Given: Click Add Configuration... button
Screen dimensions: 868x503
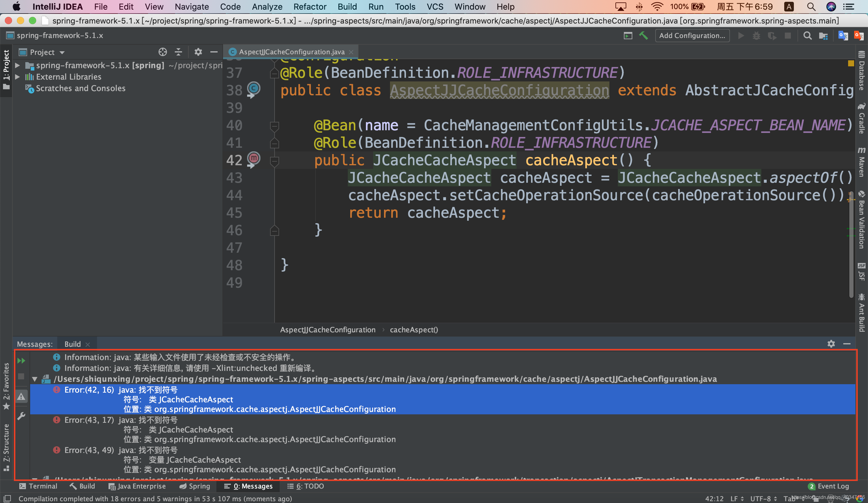Looking at the screenshot, I should point(692,36).
